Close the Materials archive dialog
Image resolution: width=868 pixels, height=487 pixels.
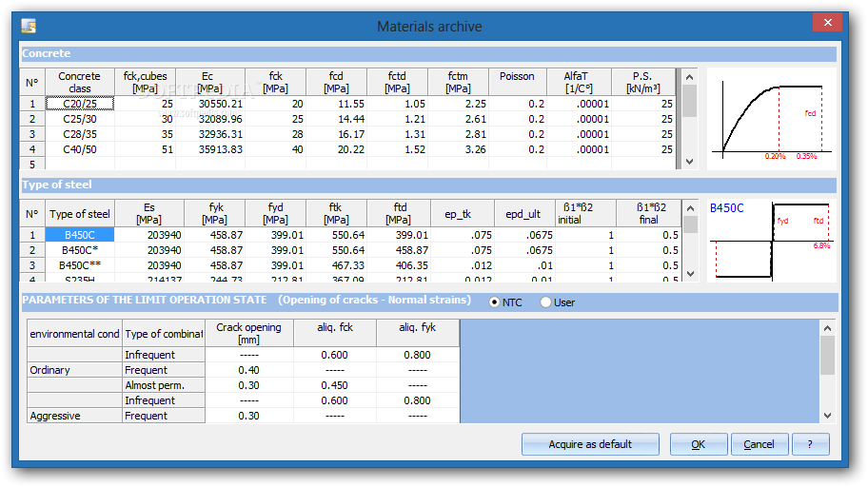coord(828,22)
